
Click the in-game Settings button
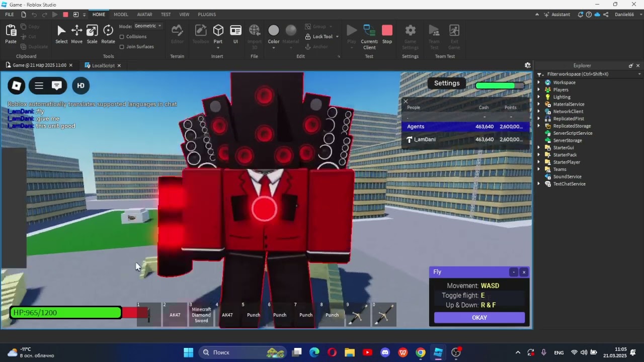click(447, 83)
